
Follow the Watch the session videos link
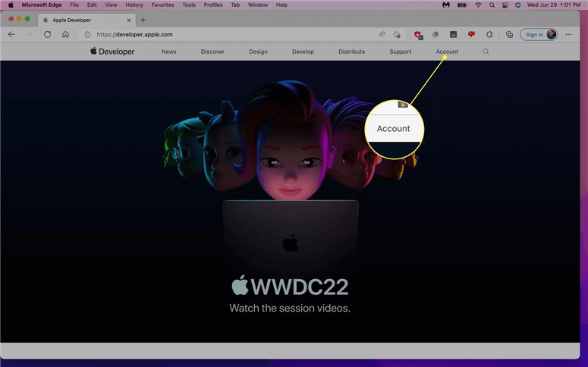(x=290, y=308)
